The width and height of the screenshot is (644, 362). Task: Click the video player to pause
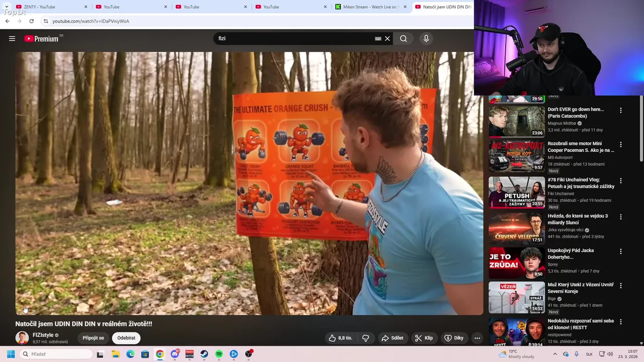(249, 183)
